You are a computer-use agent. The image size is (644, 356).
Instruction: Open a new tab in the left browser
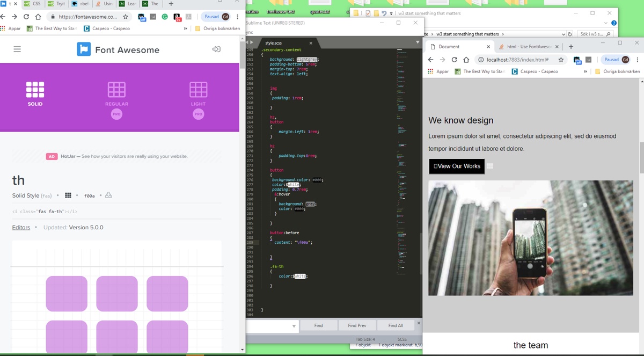(x=171, y=4)
